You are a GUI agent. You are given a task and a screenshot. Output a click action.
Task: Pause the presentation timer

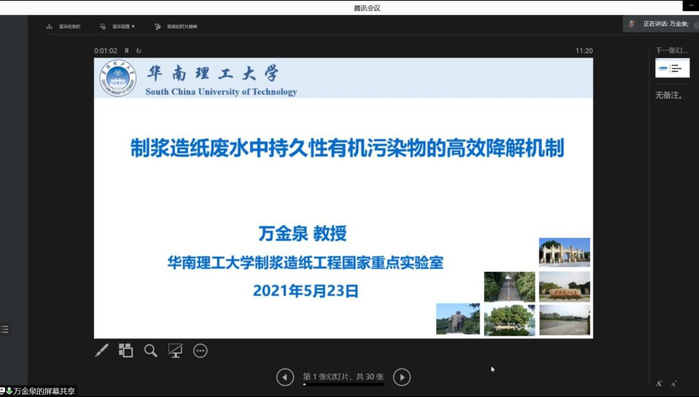127,51
